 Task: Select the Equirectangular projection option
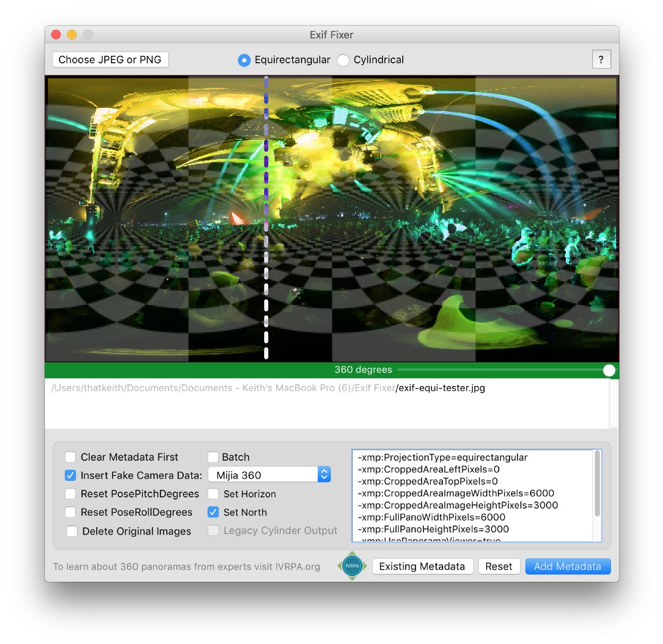[244, 60]
